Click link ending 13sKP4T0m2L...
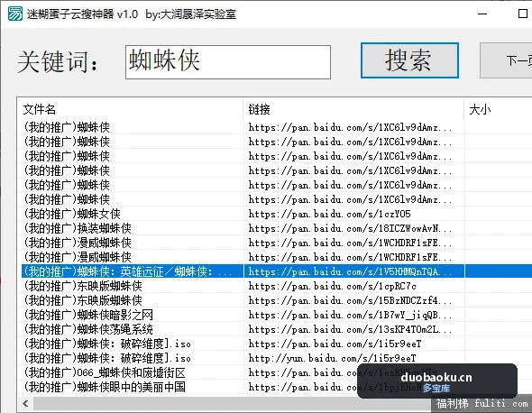Viewport: 532px width, 413px height. click(x=350, y=329)
